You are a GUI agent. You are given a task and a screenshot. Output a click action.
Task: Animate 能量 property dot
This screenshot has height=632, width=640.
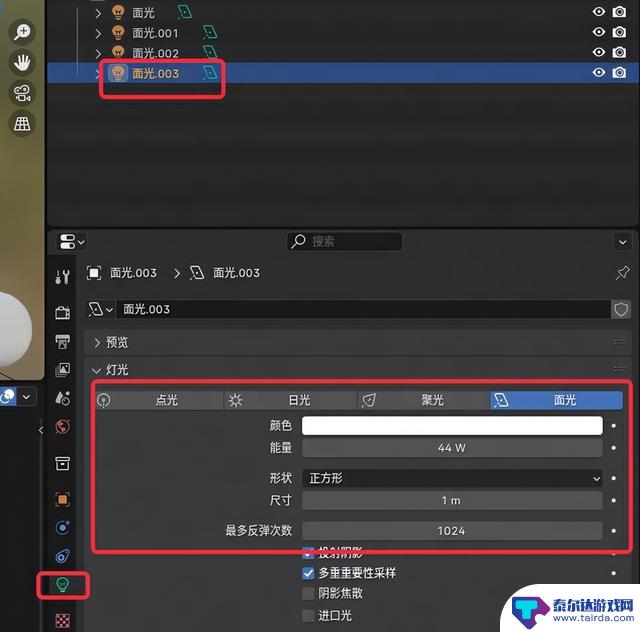coord(613,448)
